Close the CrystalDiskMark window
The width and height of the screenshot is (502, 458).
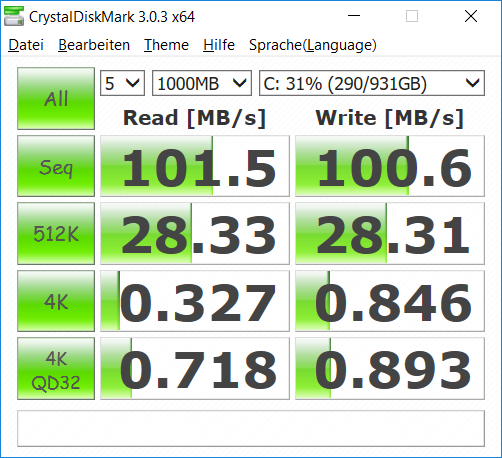click(x=471, y=16)
